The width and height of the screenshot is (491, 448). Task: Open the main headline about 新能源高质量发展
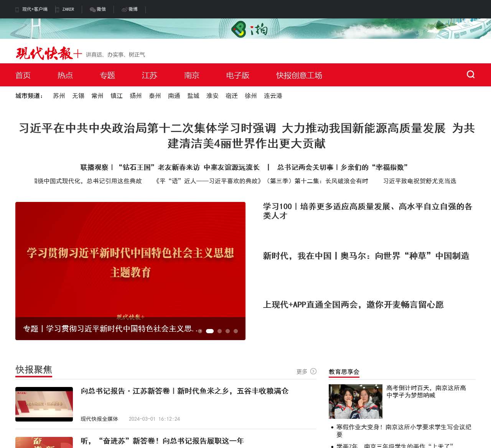coord(247,136)
